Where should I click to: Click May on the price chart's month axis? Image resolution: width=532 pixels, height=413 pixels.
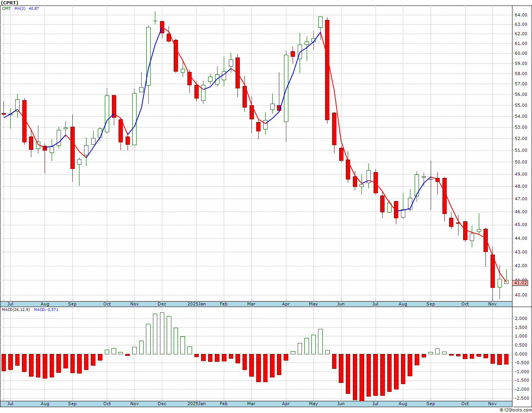(x=313, y=304)
